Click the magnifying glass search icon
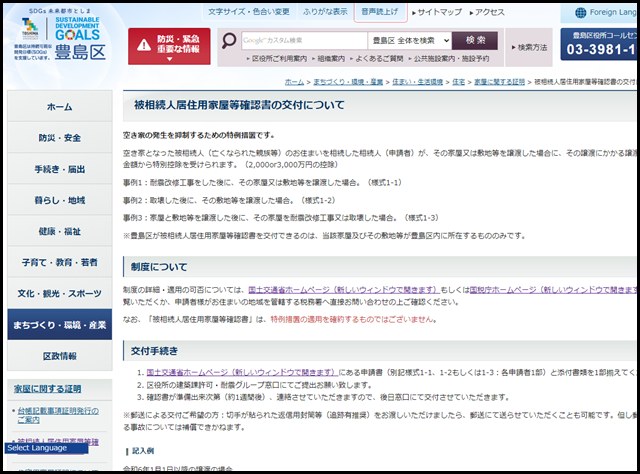Image resolution: width=640 pixels, height=474 pixels. pyautogui.click(x=229, y=40)
